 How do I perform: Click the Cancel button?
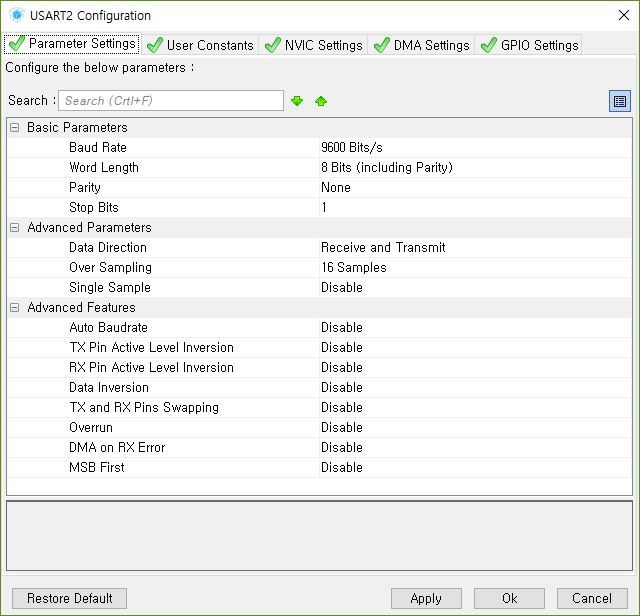click(592, 598)
